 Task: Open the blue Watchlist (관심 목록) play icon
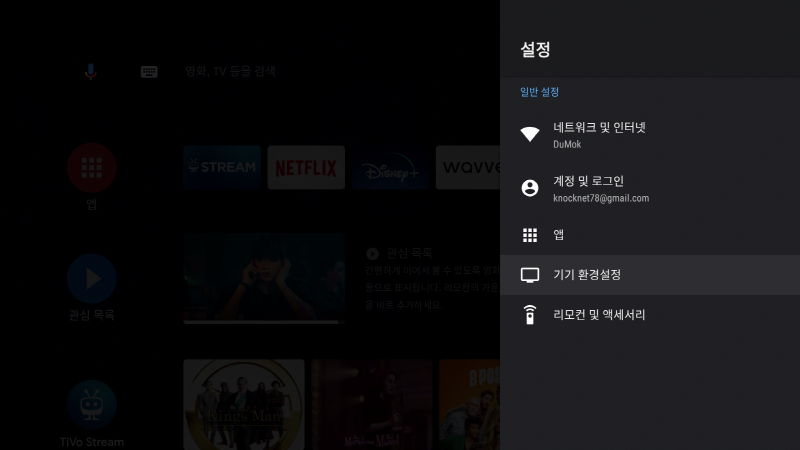coord(92,279)
